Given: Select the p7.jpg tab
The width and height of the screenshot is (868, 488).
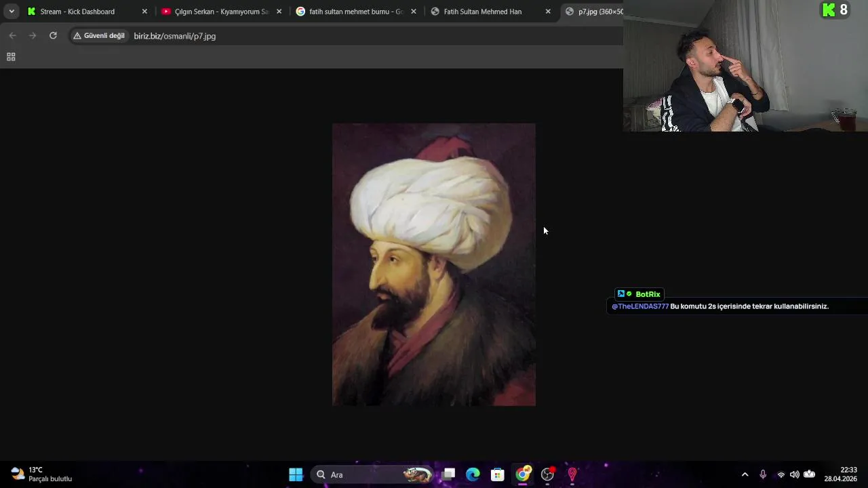Looking at the screenshot, I should [593, 12].
